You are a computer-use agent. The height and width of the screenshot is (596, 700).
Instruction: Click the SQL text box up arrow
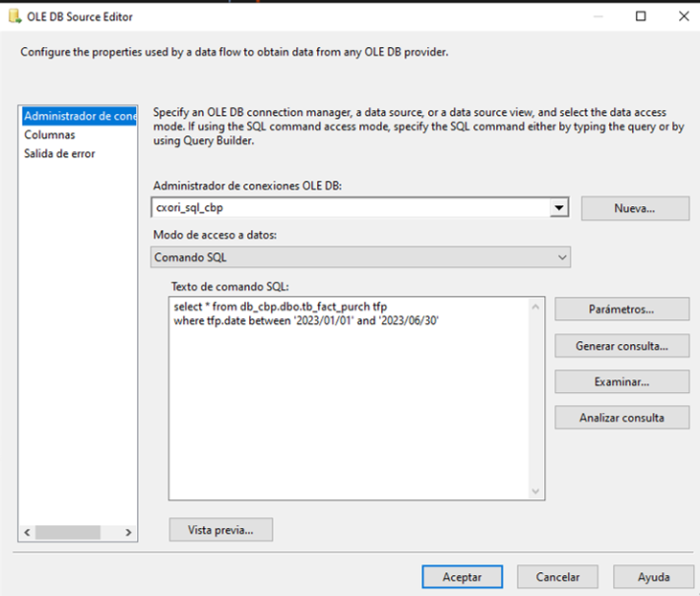coord(535,307)
